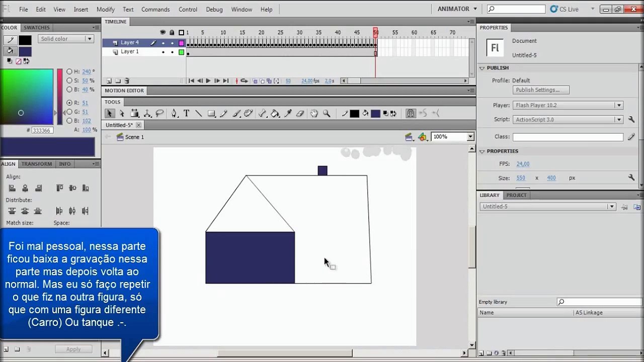Open the File menu

24,9
